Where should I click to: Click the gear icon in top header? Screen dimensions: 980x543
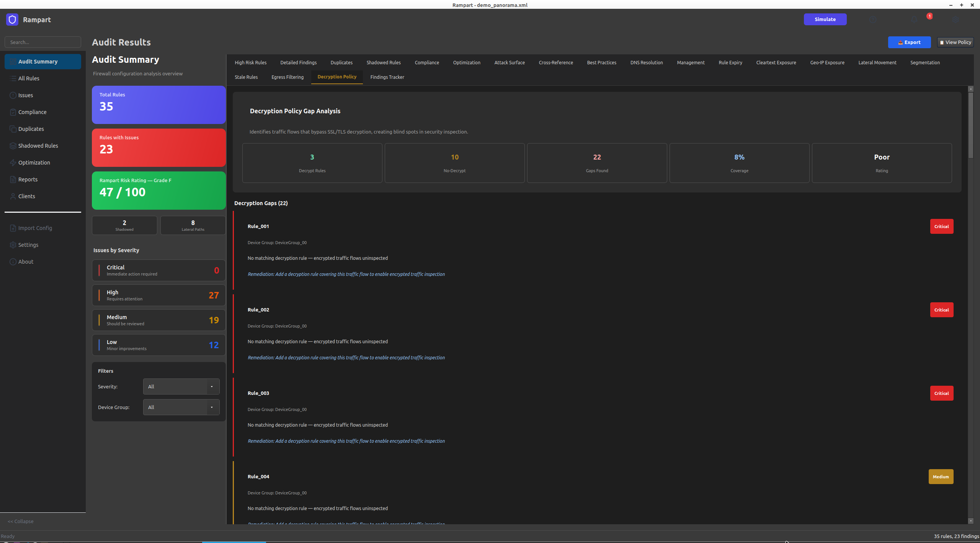[955, 20]
